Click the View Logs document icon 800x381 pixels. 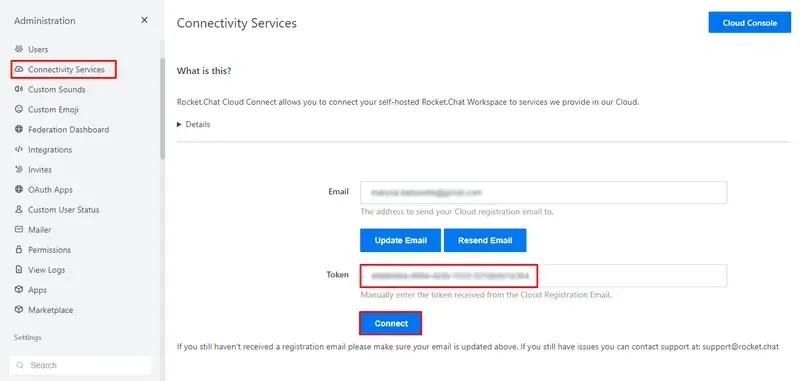click(x=19, y=269)
